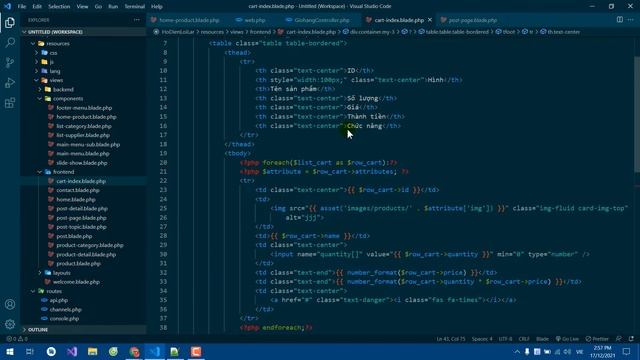Close the cart-index.blade.php tab

point(430,20)
